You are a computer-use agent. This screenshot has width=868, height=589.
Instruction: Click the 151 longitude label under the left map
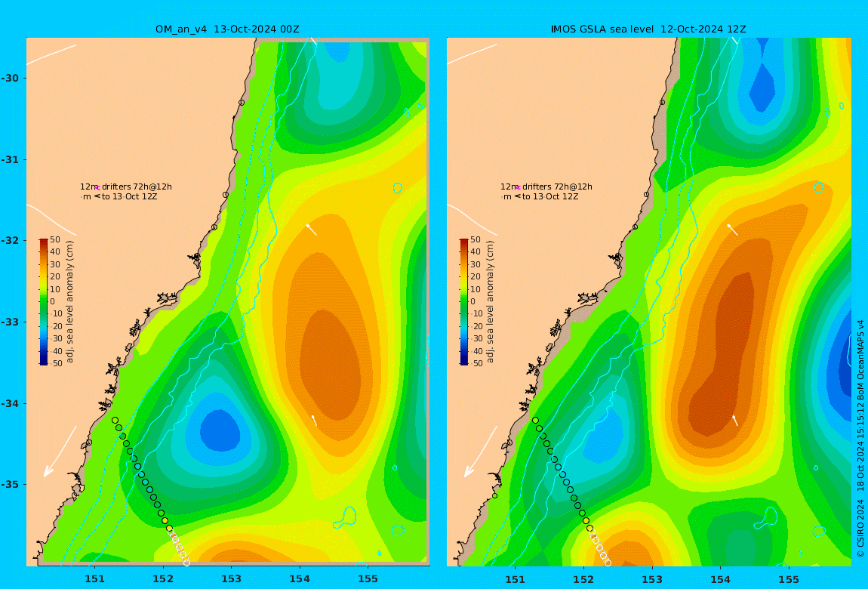pos(94,579)
